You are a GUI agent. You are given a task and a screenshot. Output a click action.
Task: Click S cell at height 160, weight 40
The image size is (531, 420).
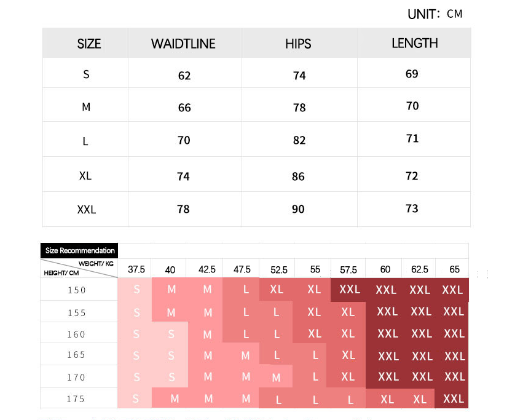[x=171, y=335]
